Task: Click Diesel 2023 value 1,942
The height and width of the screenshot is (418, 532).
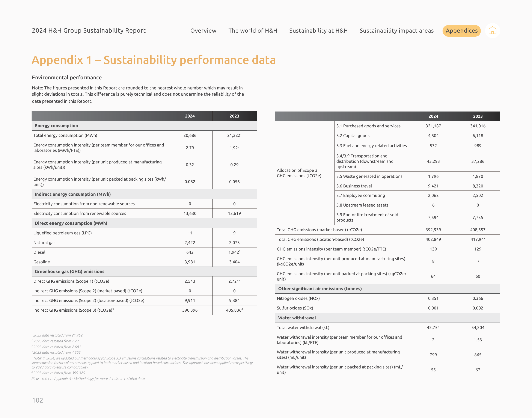Action: [x=234, y=252]
